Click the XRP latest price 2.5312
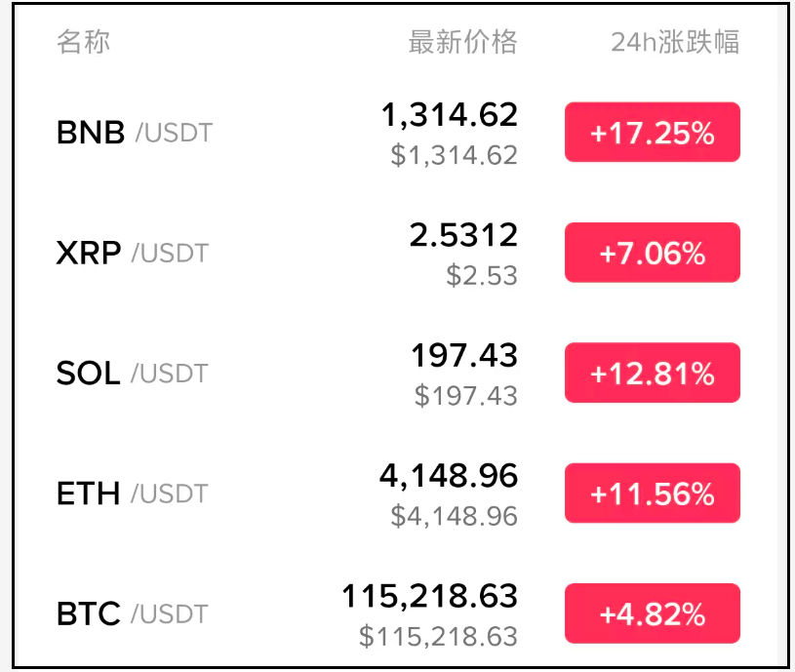 (463, 235)
